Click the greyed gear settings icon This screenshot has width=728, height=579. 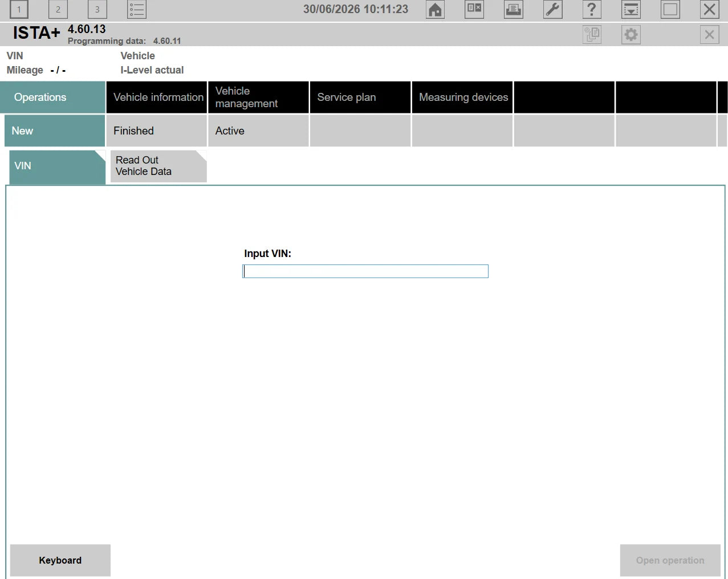631,35
